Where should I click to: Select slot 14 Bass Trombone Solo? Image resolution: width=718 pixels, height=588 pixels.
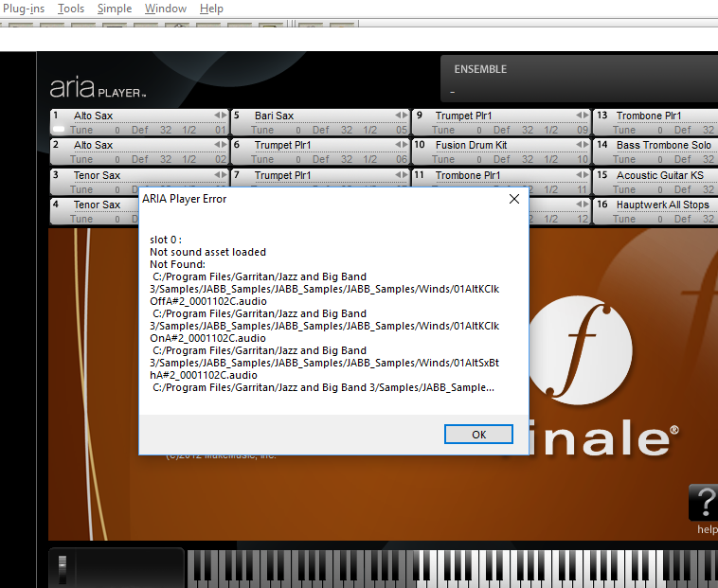tap(663, 145)
